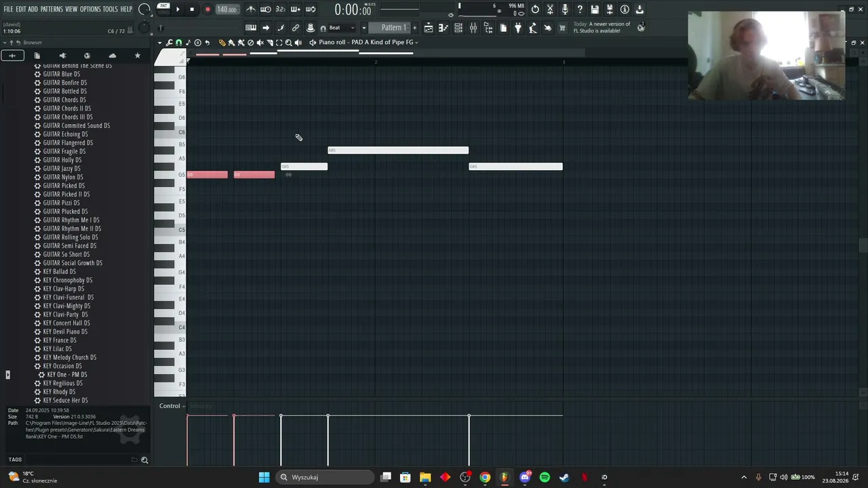Open the Playlist view from toolbar
The image size is (868, 488).
pos(429,28)
